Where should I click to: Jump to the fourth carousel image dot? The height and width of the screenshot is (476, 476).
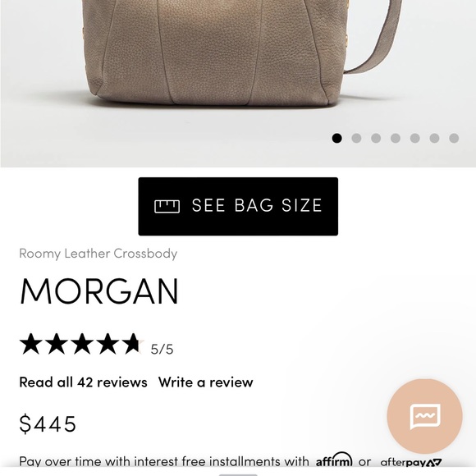click(x=396, y=138)
